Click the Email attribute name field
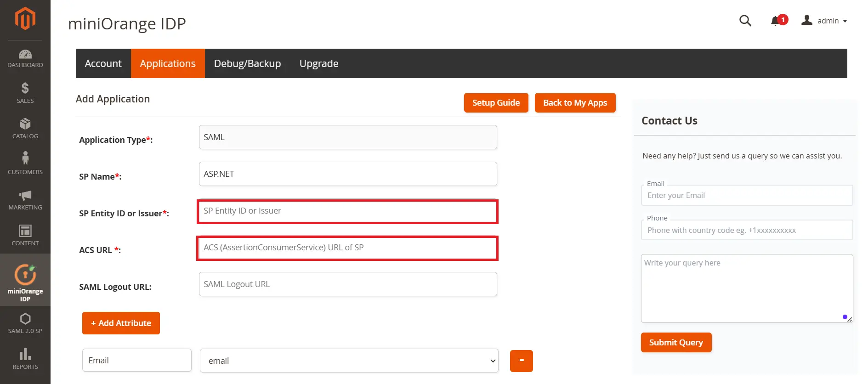 (x=137, y=360)
